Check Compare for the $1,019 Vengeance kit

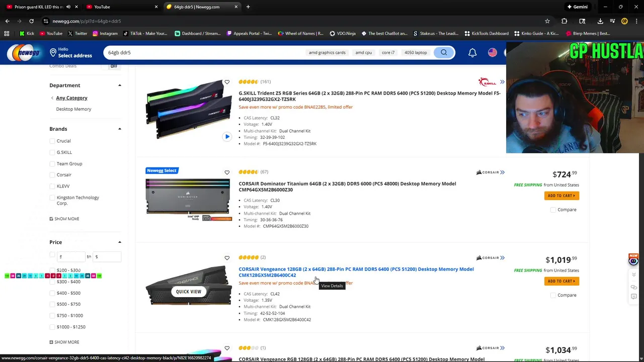(553, 295)
